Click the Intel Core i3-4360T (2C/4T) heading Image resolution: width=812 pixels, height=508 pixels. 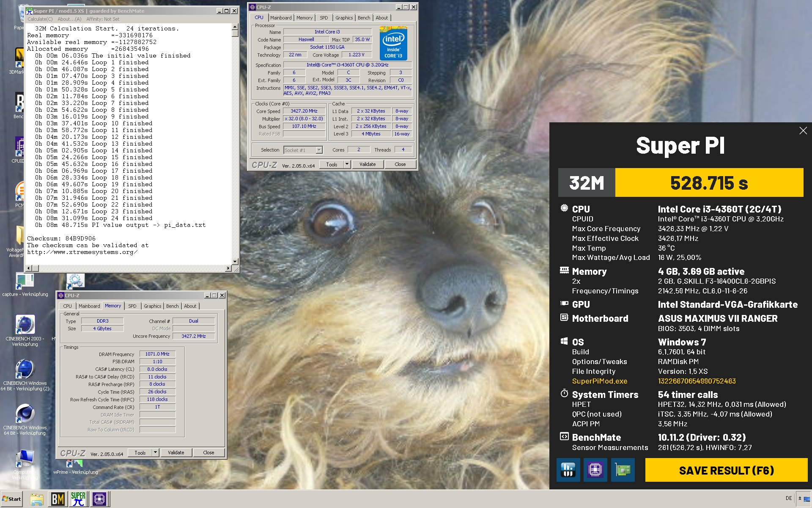(x=720, y=209)
